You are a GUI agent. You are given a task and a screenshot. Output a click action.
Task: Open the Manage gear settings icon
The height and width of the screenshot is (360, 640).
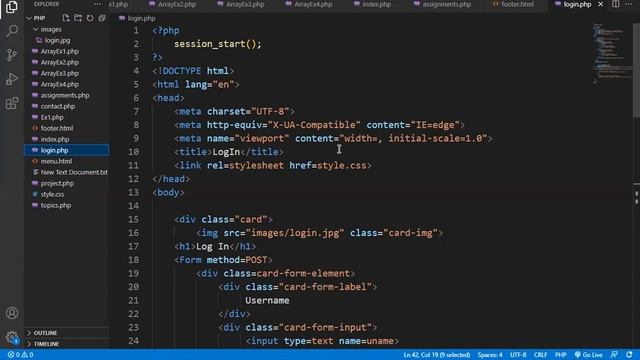[12, 337]
